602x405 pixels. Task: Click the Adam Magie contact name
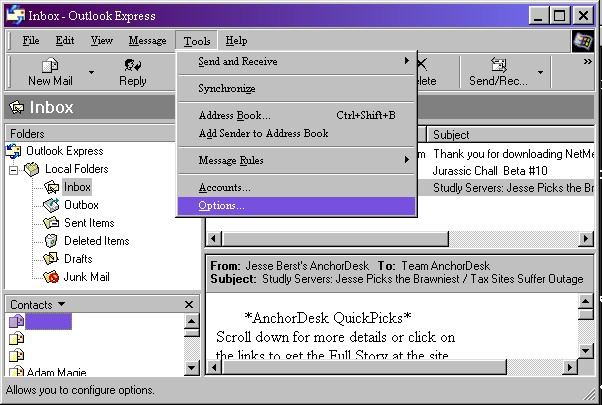56,372
